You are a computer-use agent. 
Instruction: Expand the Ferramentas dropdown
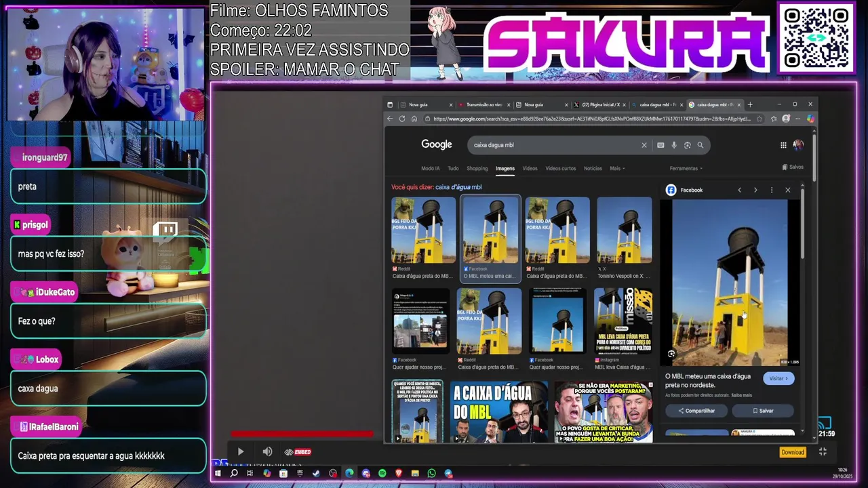point(686,168)
